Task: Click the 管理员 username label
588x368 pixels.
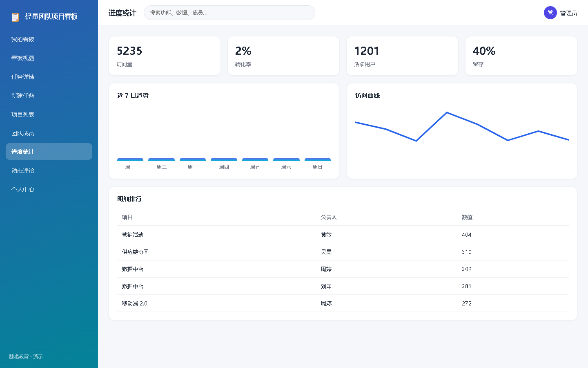Action: click(x=568, y=13)
